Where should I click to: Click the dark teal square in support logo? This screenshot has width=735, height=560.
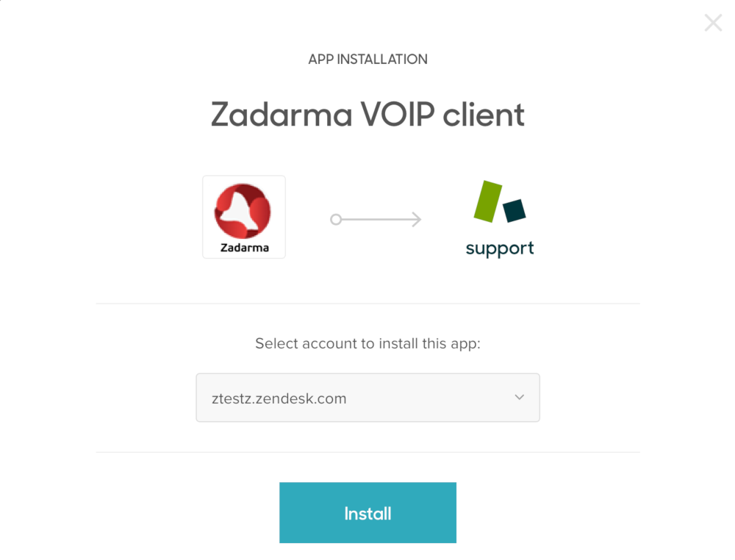pyautogui.click(x=514, y=210)
